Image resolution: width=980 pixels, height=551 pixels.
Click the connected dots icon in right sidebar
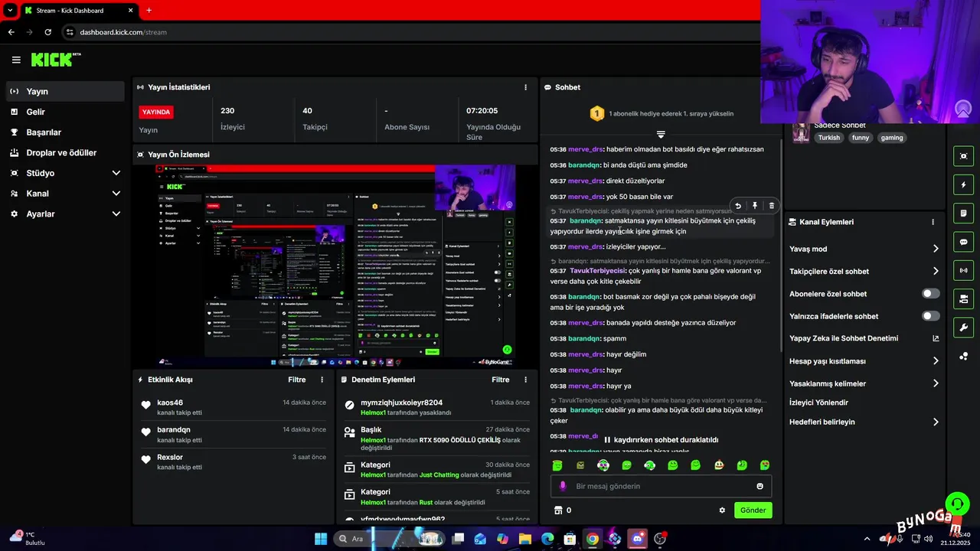click(963, 356)
